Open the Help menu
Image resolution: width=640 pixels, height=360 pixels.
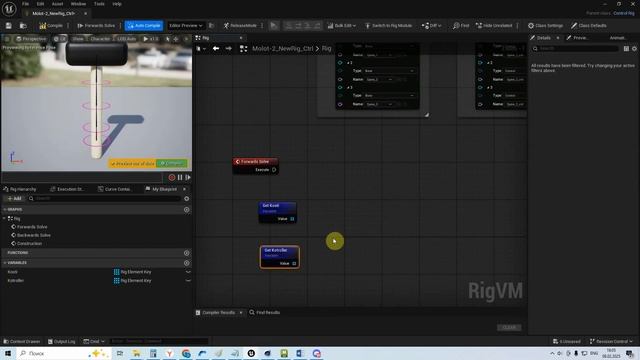[117, 4]
